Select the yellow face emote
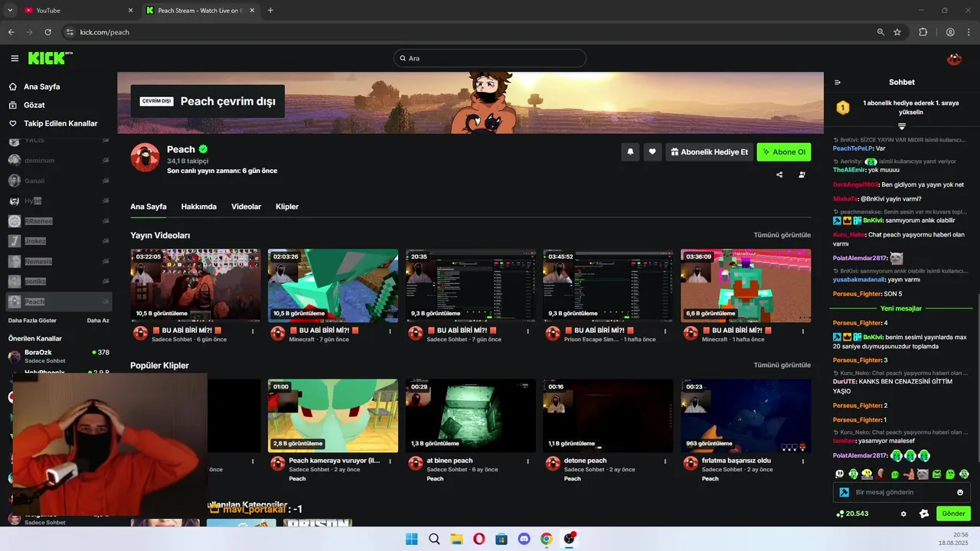 tap(867, 474)
